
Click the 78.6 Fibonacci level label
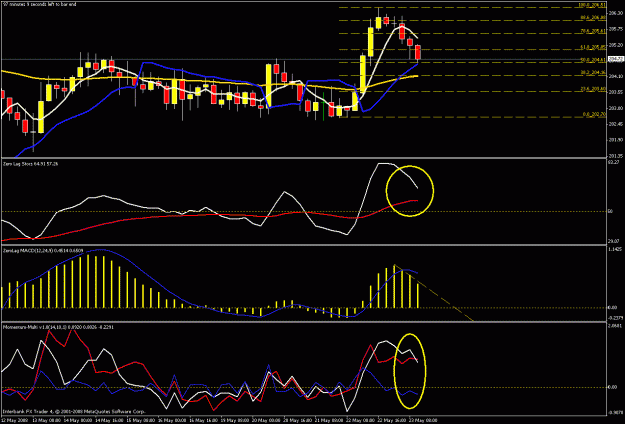(x=593, y=31)
